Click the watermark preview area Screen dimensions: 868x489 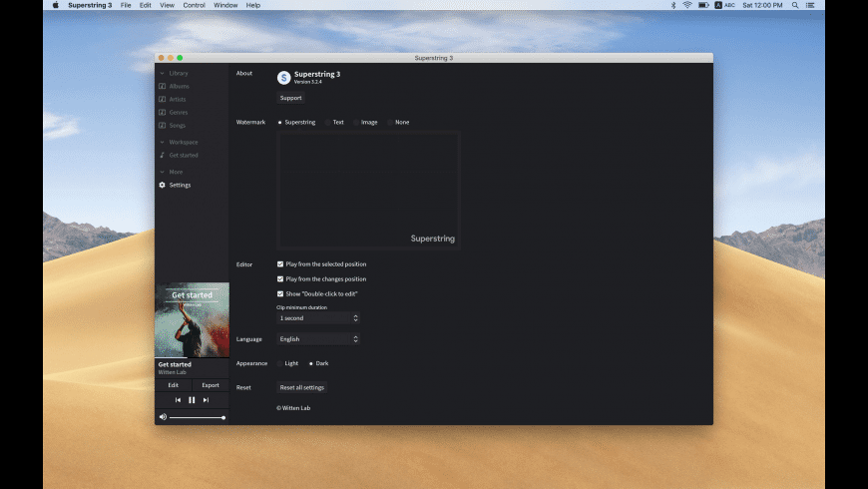click(x=368, y=190)
